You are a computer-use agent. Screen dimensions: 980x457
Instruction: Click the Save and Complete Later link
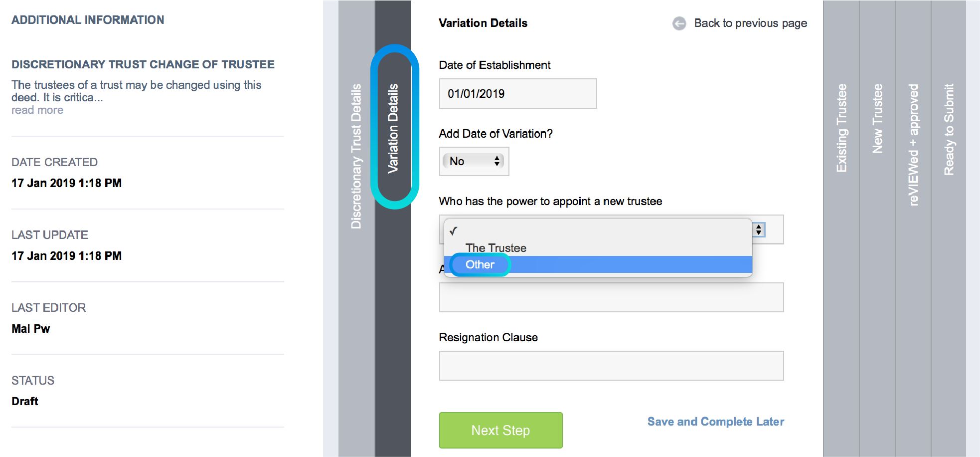(715, 422)
